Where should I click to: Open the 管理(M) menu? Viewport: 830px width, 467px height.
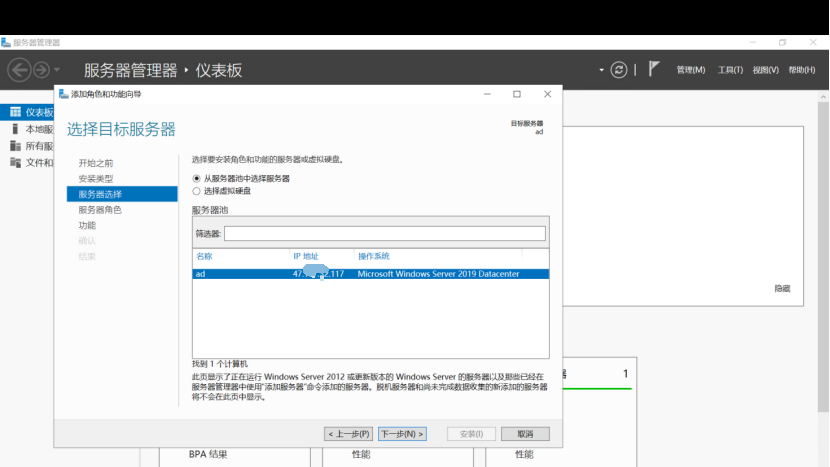(691, 70)
